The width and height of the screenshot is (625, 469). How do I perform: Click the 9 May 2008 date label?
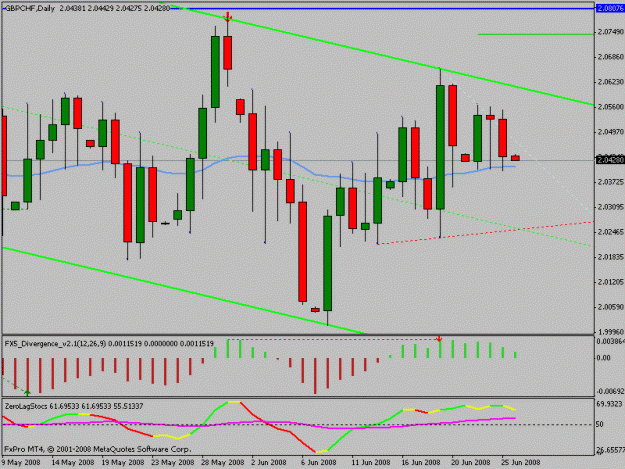point(21,462)
